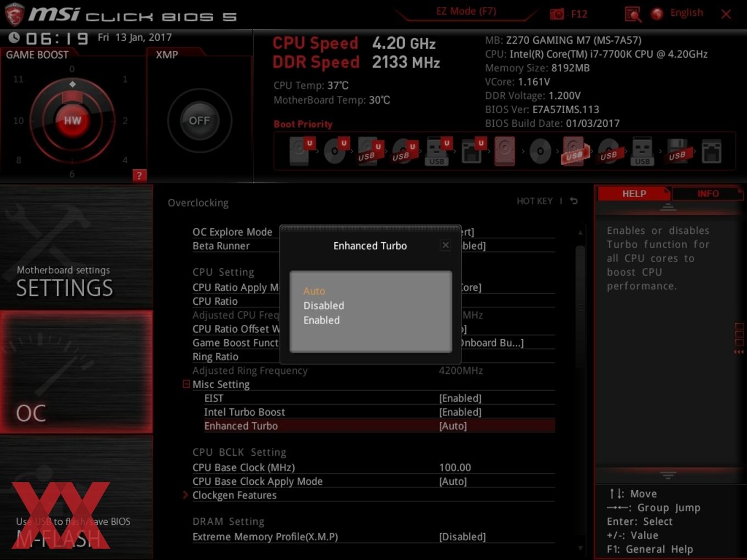Choose Auto in Enhanced Turbo list
Viewport: 747px width, 560px height.
point(314,291)
